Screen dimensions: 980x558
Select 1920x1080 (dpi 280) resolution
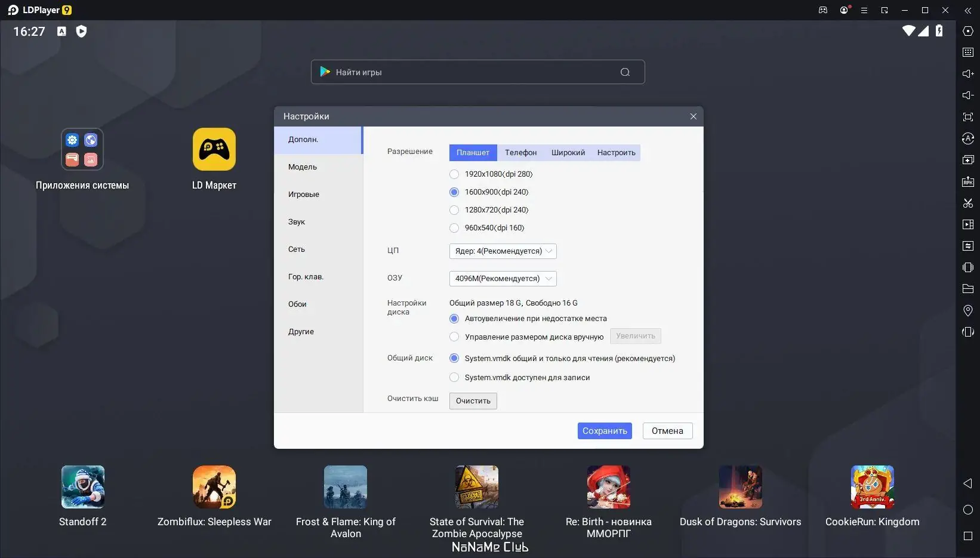pos(454,174)
